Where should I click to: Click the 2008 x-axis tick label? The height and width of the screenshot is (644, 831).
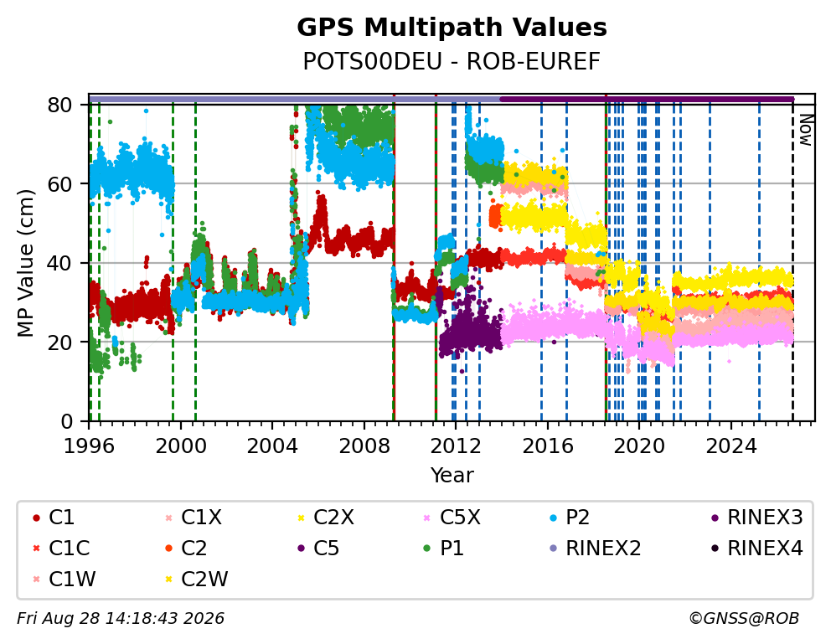coord(364,446)
